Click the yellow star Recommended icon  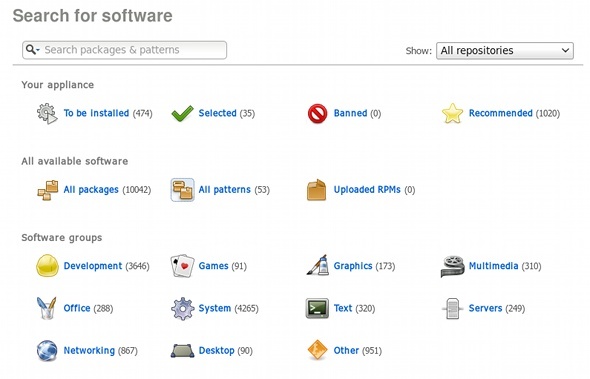pyautogui.click(x=452, y=113)
